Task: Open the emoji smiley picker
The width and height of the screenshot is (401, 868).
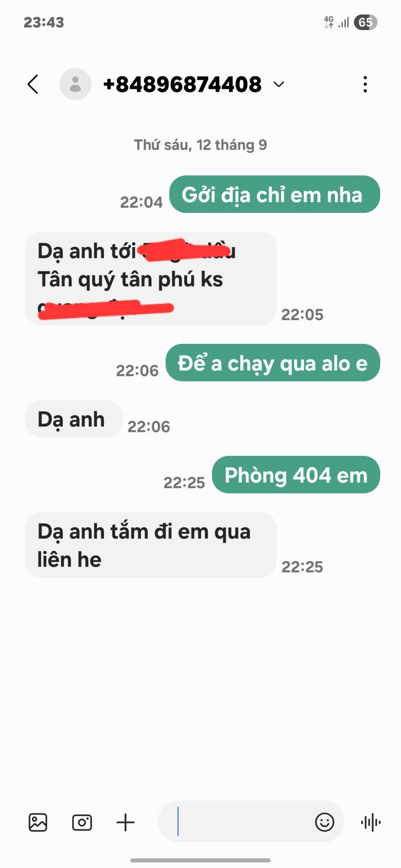Action: coord(325,822)
